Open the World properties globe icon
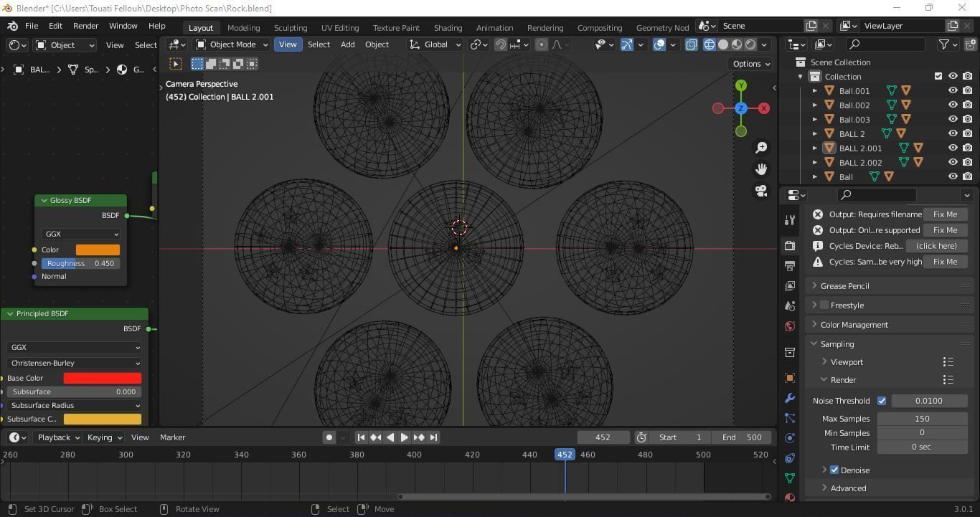Image resolution: width=980 pixels, height=517 pixels. pos(790,326)
